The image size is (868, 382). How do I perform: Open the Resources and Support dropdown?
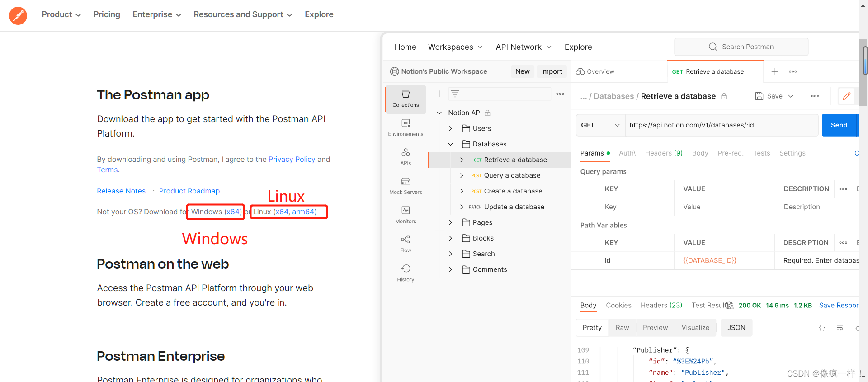pos(243,14)
